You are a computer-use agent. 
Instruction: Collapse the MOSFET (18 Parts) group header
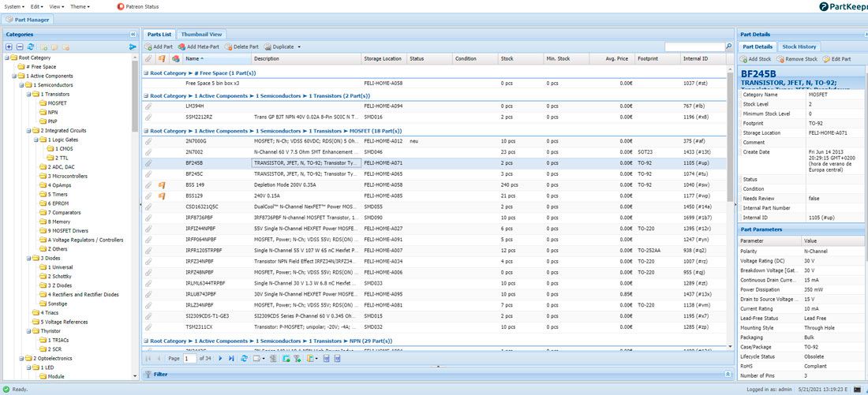[x=146, y=131]
